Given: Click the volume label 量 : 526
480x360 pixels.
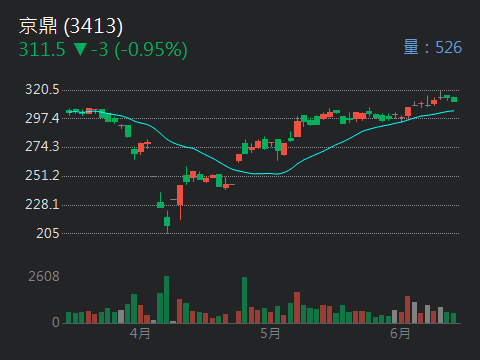Looking at the screenshot, I should (433, 47).
